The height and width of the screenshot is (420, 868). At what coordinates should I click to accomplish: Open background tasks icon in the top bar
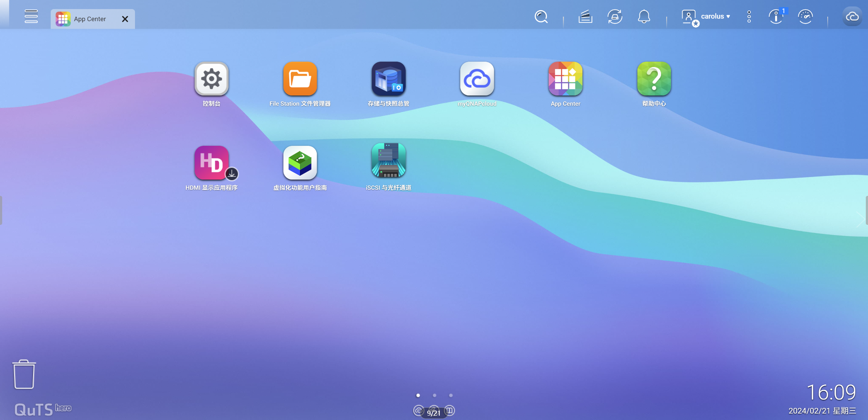tap(585, 17)
